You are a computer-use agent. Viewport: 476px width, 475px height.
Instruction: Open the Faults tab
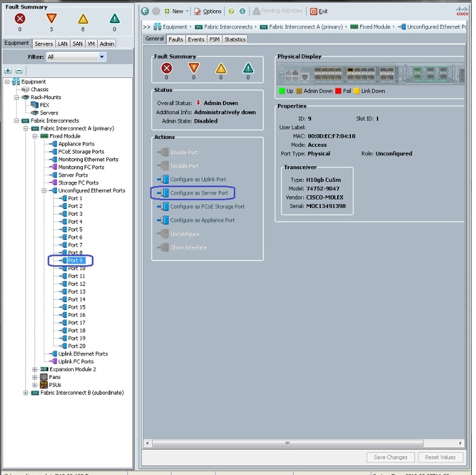[176, 39]
